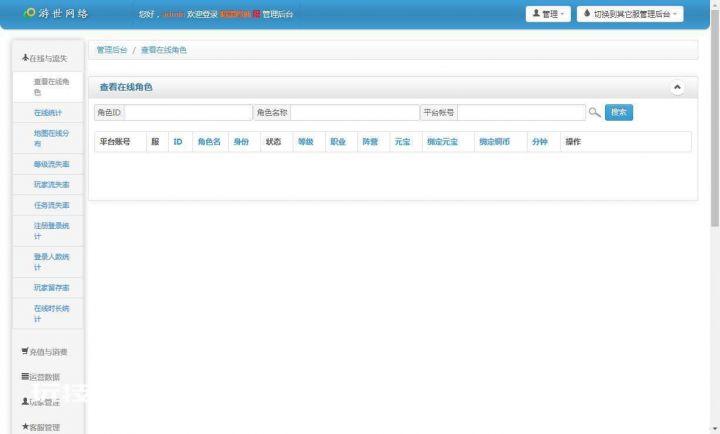Open the 管理 user dropdown
This screenshot has width=720, height=434.
[548, 14]
